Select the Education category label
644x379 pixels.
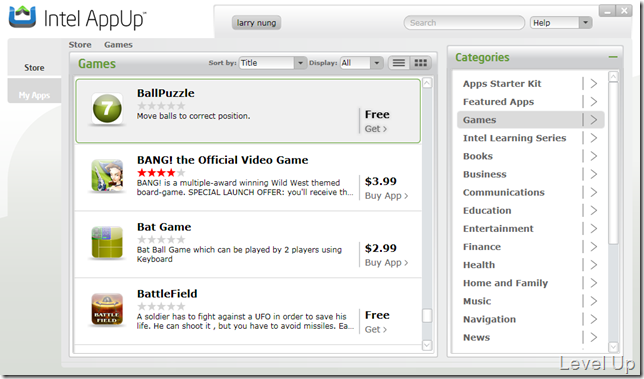(x=487, y=210)
